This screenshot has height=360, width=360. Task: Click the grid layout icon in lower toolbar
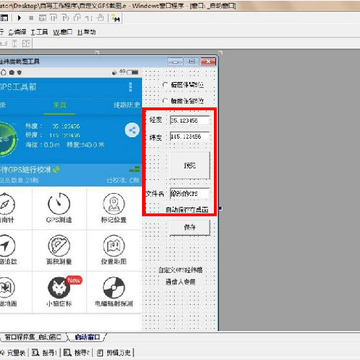coord(26,43)
